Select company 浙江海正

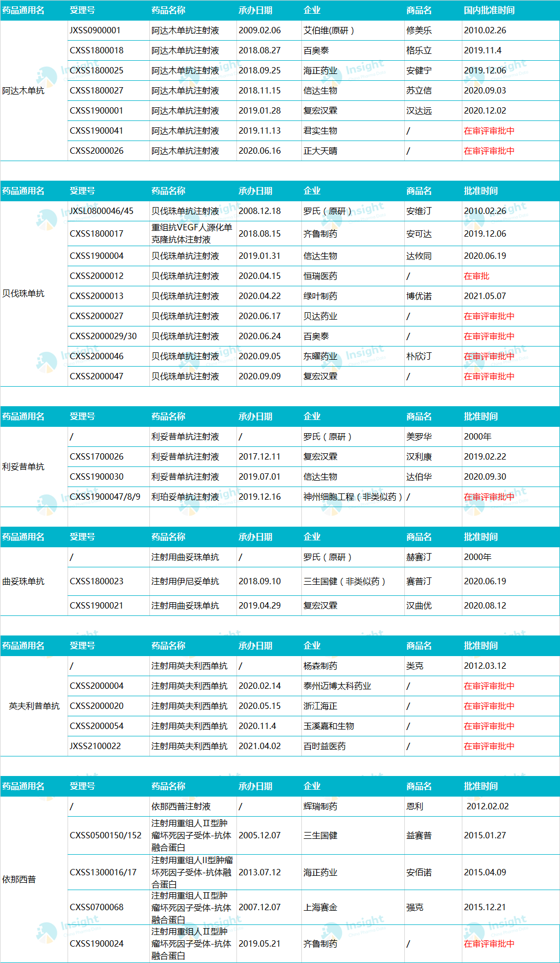(x=320, y=706)
